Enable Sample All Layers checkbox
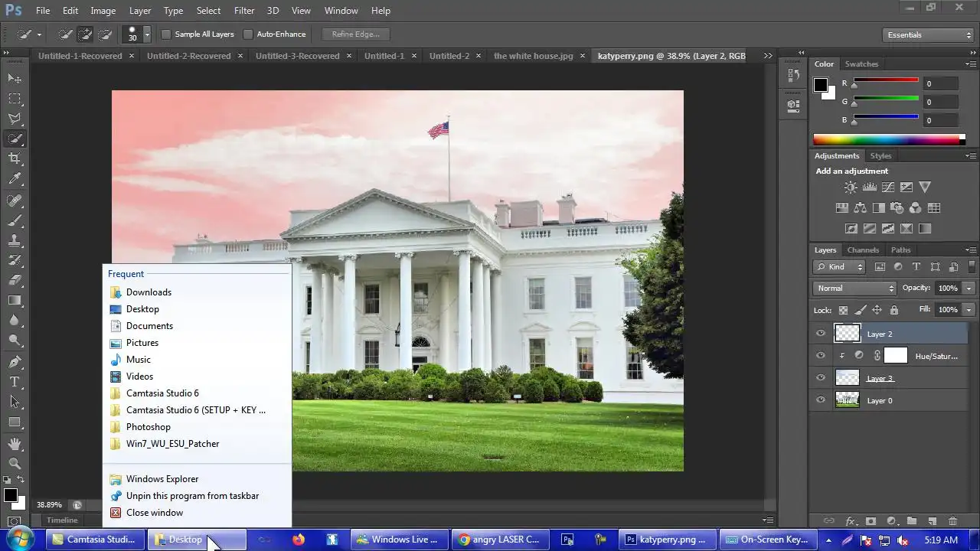The width and height of the screenshot is (980, 551). click(166, 34)
